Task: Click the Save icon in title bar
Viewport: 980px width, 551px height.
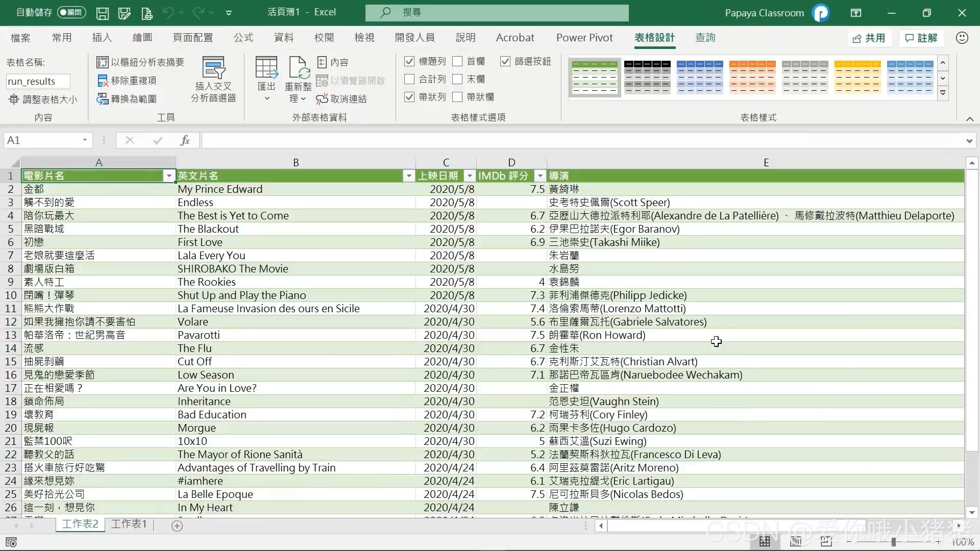Action: 102,13
